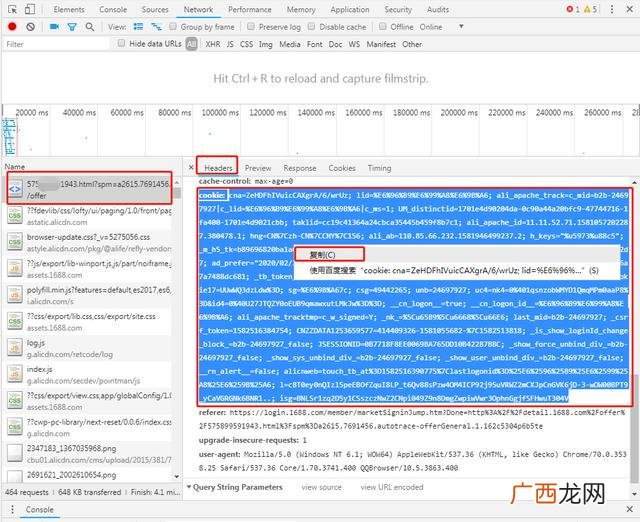The image size is (640, 522).
Task: Select the browser-update.css request
Action: click(89, 242)
